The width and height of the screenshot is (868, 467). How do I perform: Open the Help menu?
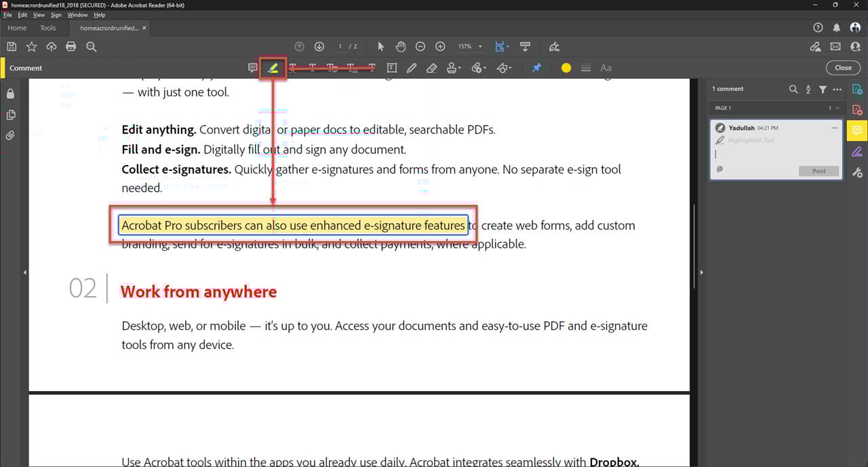coord(100,15)
